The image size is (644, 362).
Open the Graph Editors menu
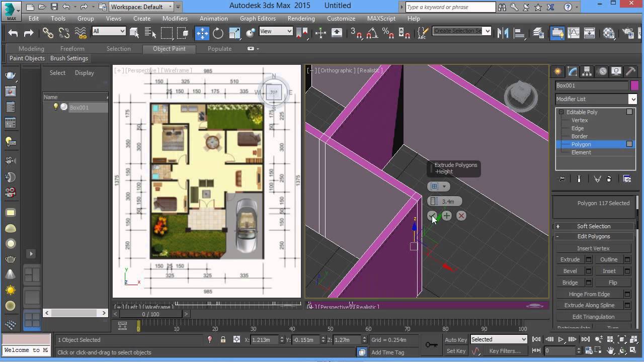pyautogui.click(x=258, y=18)
